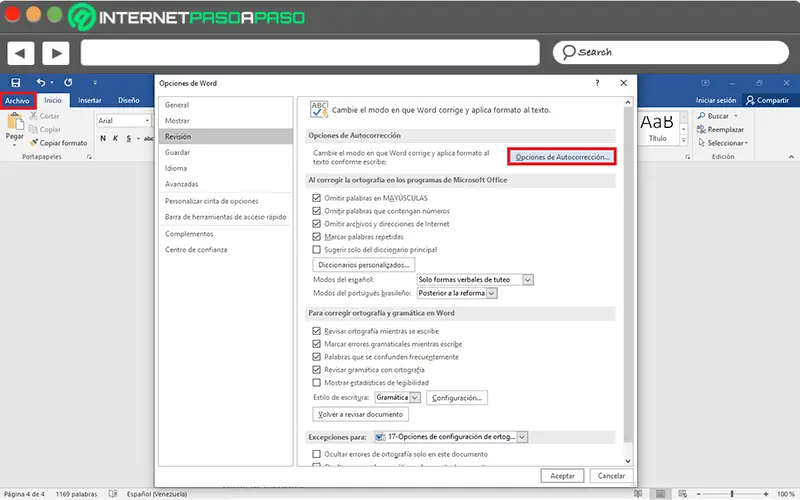Click Opciones de Autocorrección button

(x=562, y=157)
